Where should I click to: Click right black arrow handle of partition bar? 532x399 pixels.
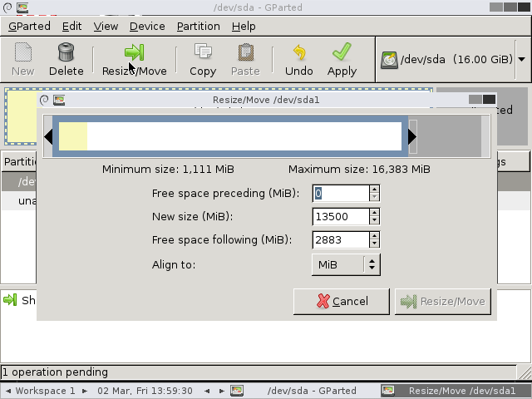[x=412, y=136]
